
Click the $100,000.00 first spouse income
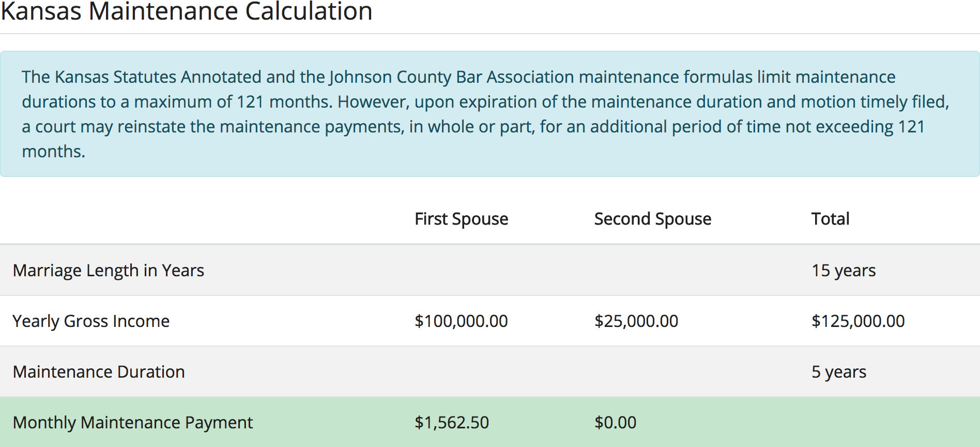[461, 321]
